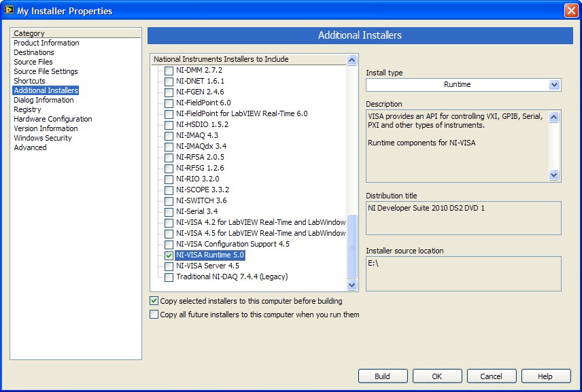
Task: Open Hardware Configuration category
Action: 53,119
